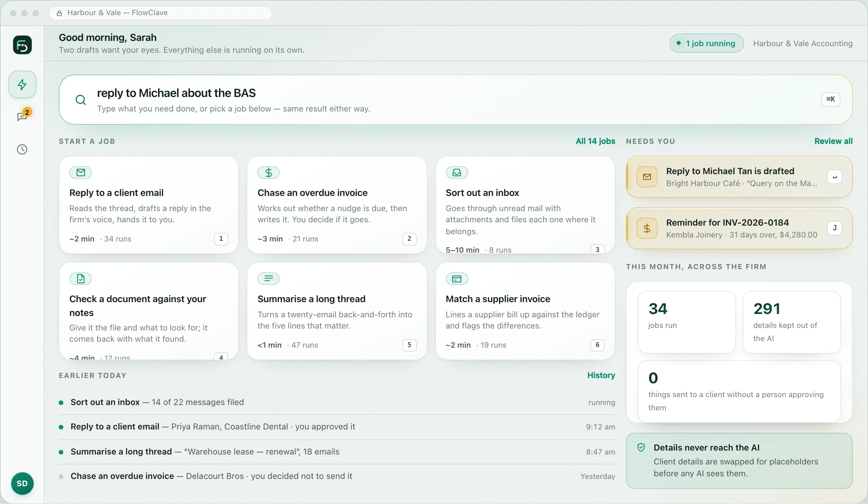Click the running status label
Image resolution: width=868 pixels, height=504 pixels.
click(602, 402)
